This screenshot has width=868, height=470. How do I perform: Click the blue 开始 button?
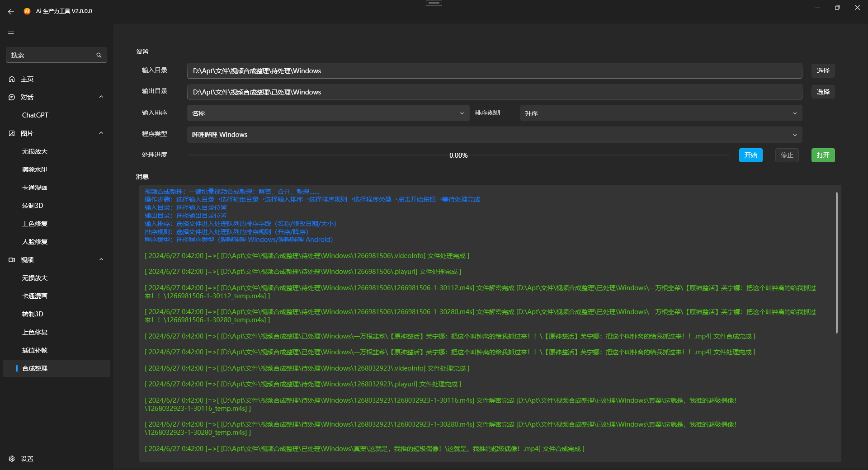tap(751, 155)
